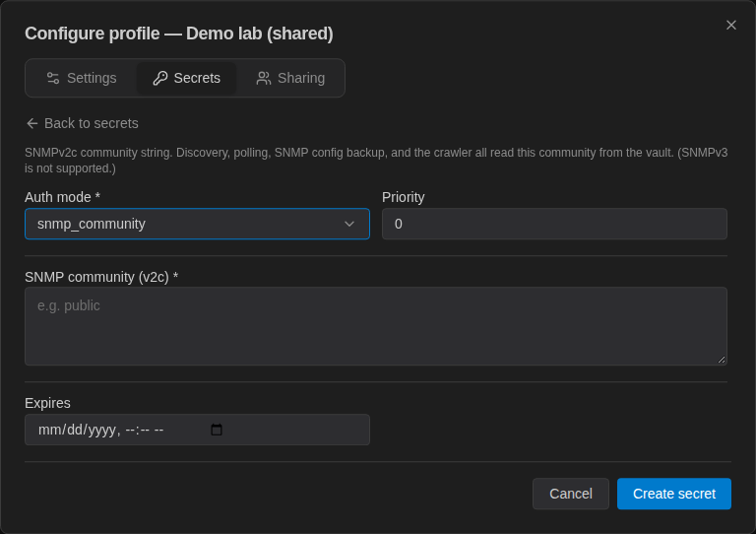
Task: Click the Auth mode label
Action: pos(62,197)
